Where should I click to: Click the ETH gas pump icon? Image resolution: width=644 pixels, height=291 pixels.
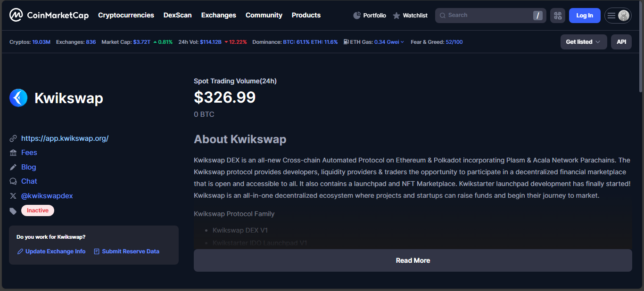pyautogui.click(x=346, y=42)
